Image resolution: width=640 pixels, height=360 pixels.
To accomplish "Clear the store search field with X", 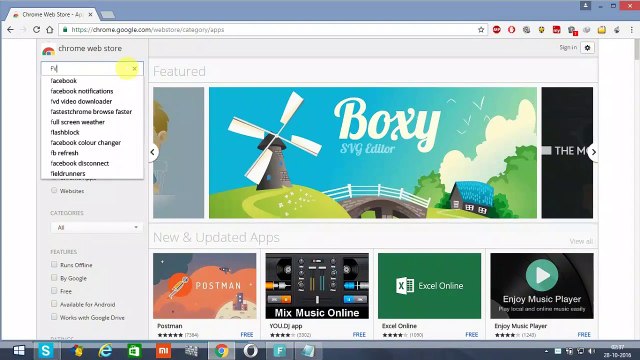I will [x=135, y=69].
